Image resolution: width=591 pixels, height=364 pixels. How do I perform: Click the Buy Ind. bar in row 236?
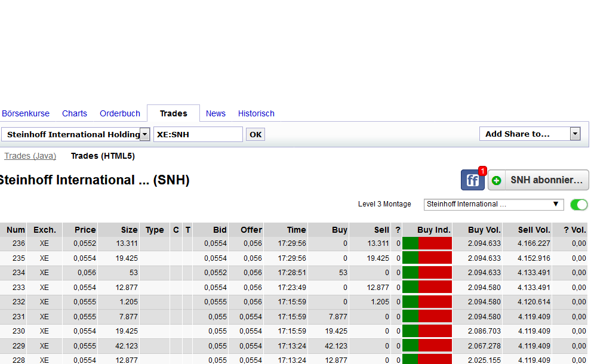click(427, 243)
